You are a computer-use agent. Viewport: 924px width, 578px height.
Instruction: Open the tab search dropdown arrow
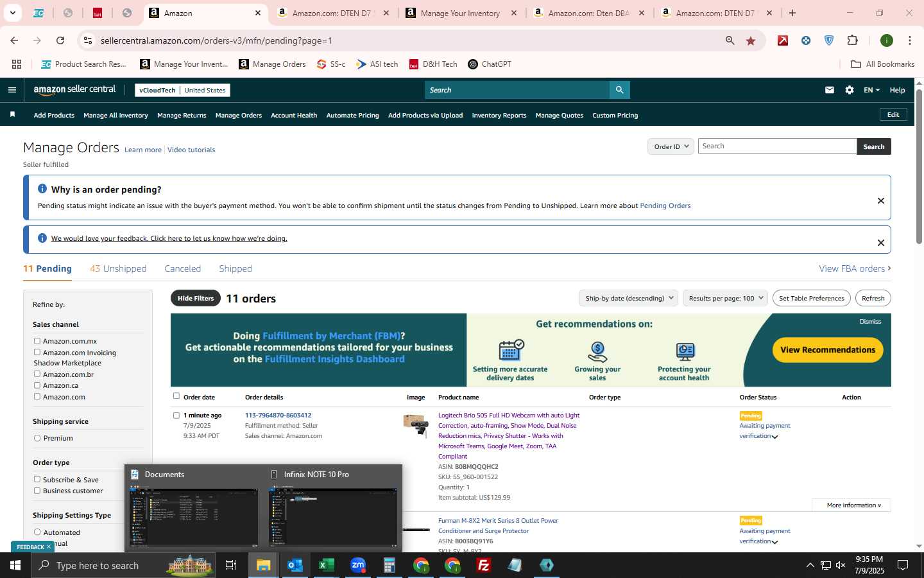click(x=12, y=13)
